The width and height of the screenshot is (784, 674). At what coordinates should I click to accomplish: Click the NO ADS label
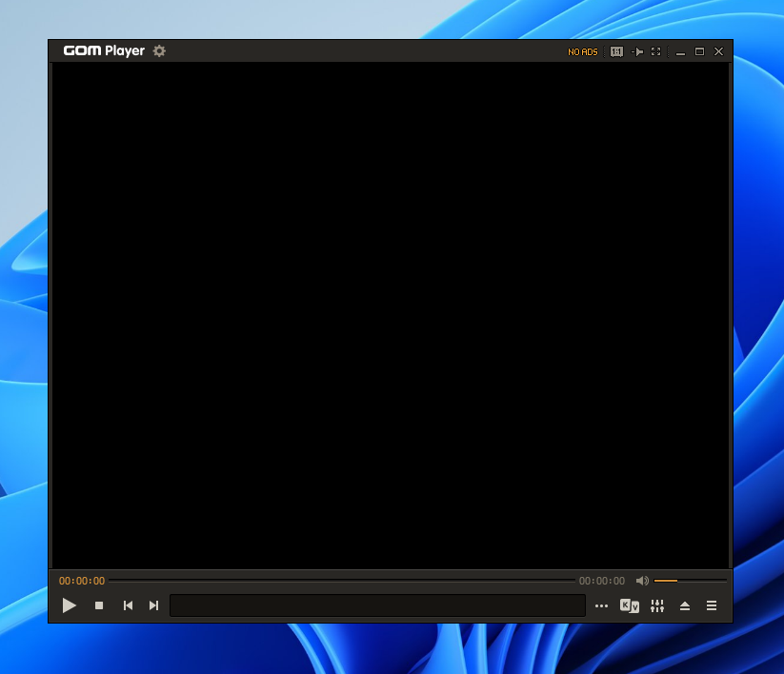pos(582,52)
